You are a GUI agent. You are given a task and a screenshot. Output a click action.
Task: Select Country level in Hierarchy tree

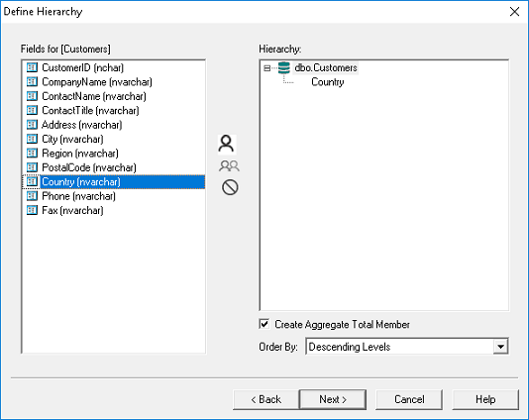328,82
